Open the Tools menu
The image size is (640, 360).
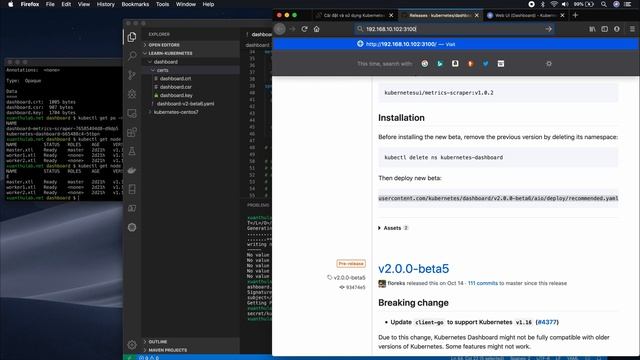pos(162,4)
